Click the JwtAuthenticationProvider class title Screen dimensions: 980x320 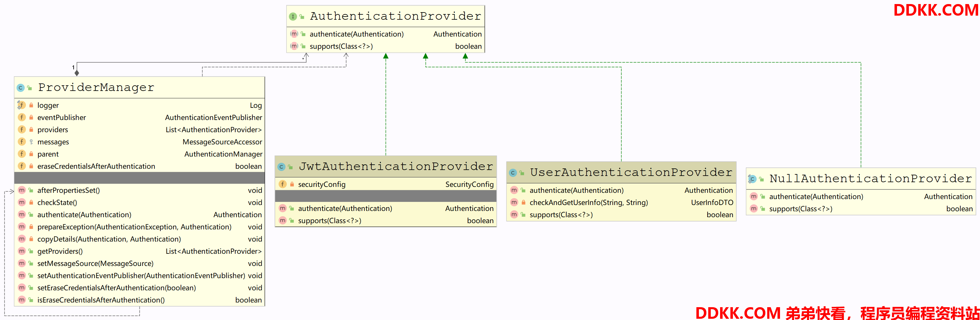pyautogui.click(x=396, y=167)
